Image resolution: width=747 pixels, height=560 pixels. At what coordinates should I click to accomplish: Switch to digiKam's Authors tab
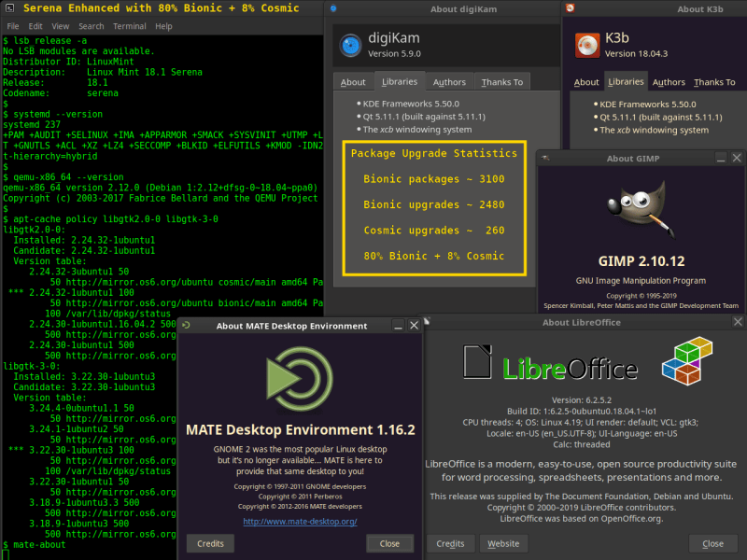point(449,82)
